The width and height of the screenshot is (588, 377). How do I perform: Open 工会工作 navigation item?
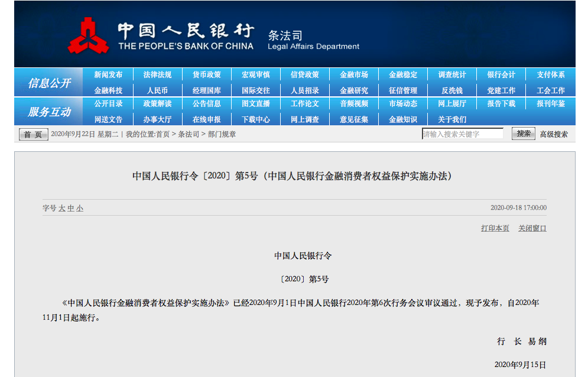click(551, 90)
